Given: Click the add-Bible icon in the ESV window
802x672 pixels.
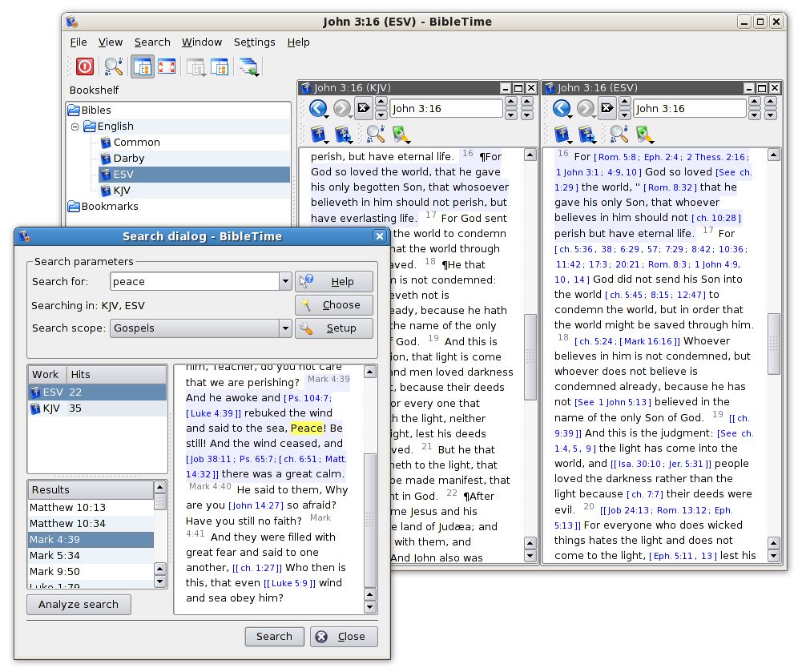Looking at the screenshot, I should (587, 133).
